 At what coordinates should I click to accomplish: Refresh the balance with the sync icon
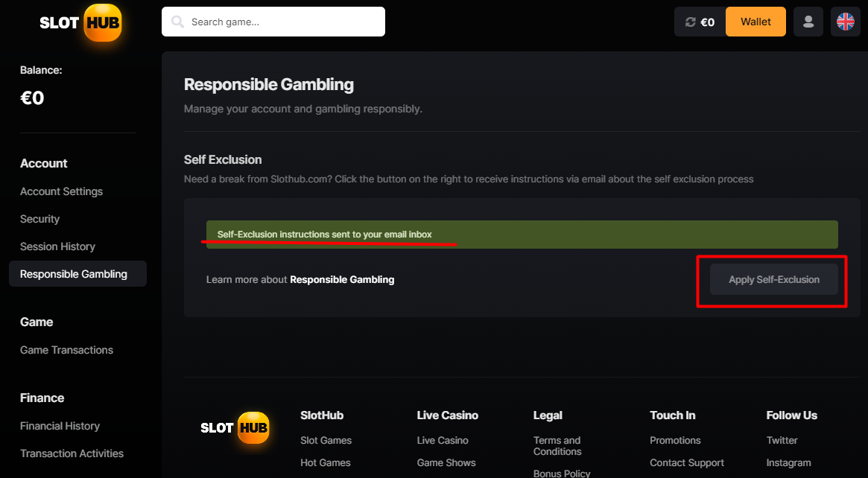point(690,22)
